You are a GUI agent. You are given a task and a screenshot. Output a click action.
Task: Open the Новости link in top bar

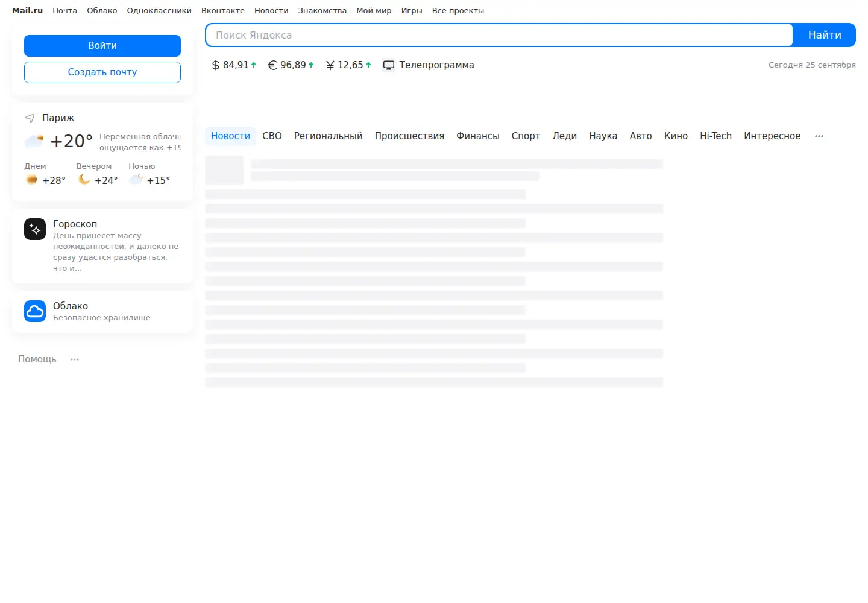click(x=271, y=11)
